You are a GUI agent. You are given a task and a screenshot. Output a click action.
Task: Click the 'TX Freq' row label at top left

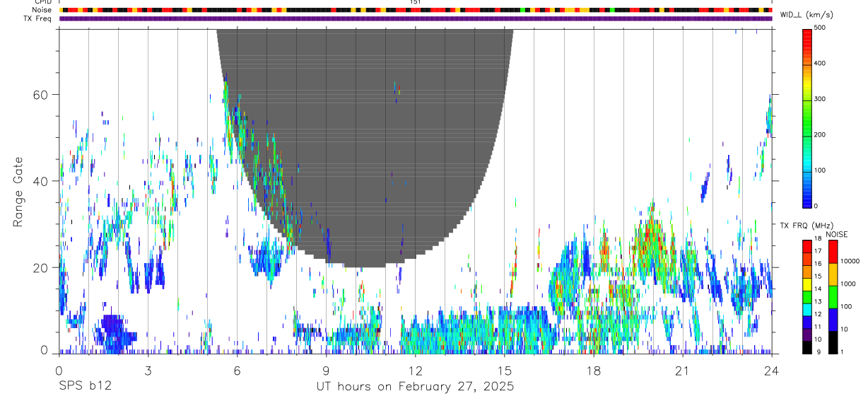pyautogui.click(x=38, y=18)
